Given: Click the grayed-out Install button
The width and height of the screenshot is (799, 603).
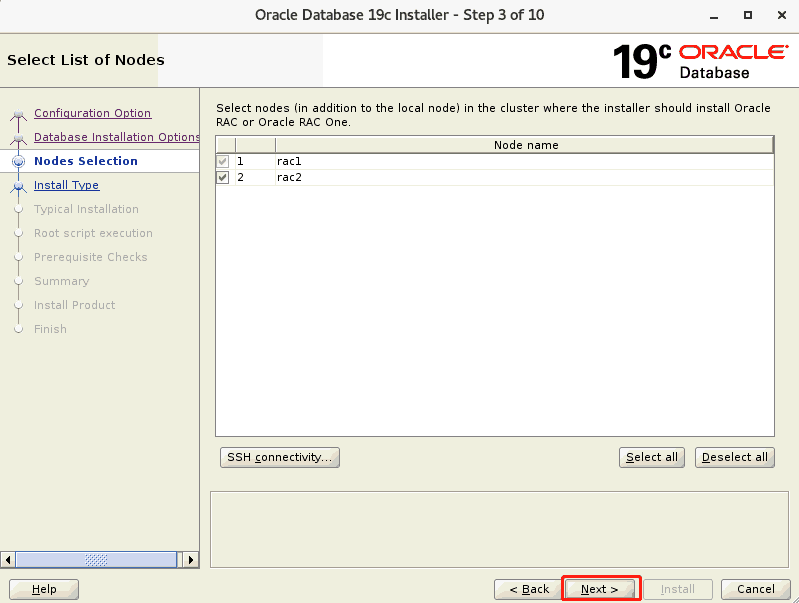Looking at the screenshot, I should 678,589.
